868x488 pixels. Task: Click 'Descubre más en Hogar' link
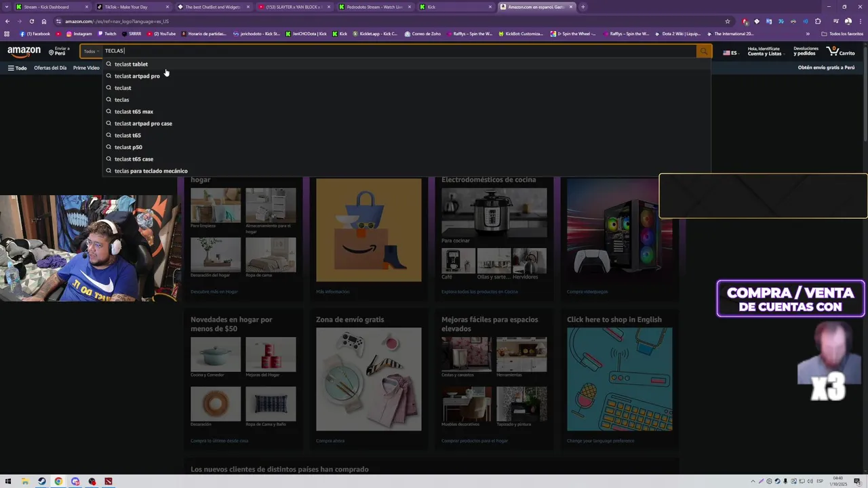(x=214, y=291)
